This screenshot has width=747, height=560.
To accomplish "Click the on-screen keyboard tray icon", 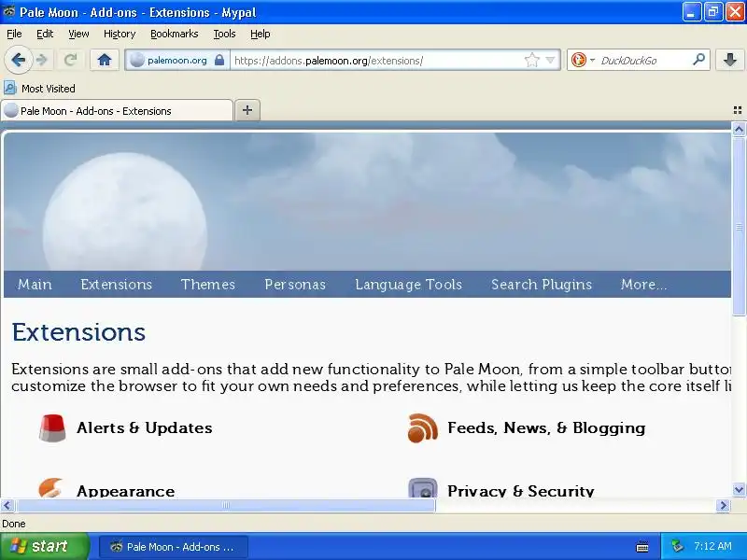I will pos(642,547).
